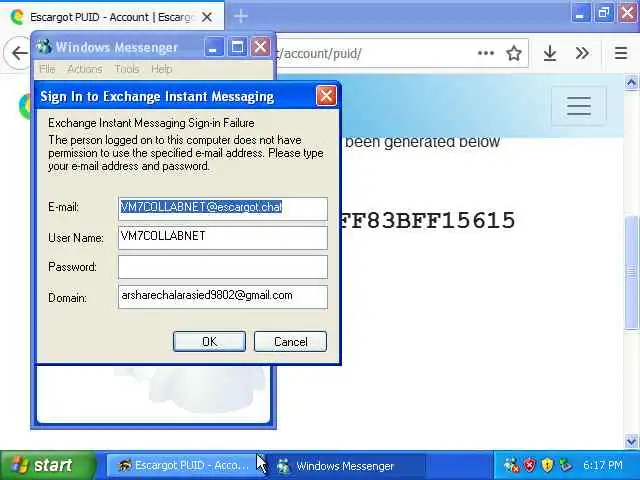Close the Sign In to Exchange dialog
Viewport: 640px width, 480px height.
click(x=326, y=96)
